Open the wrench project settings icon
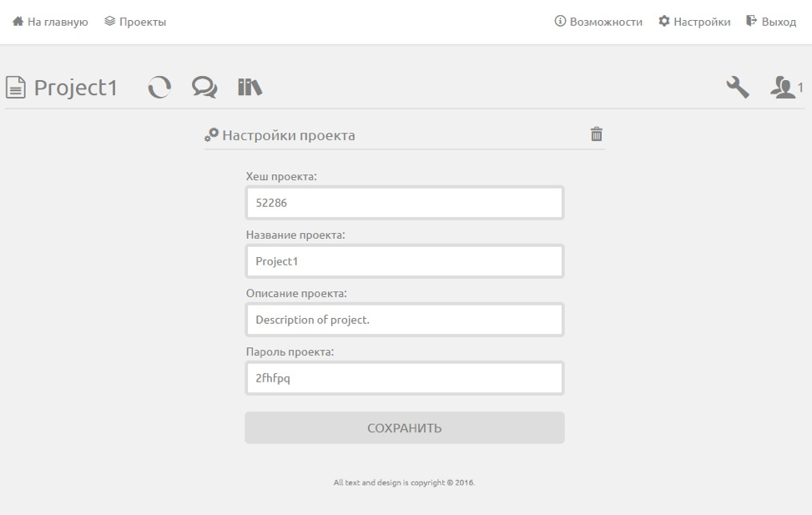This screenshot has width=812, height=515. click(738, 87)
